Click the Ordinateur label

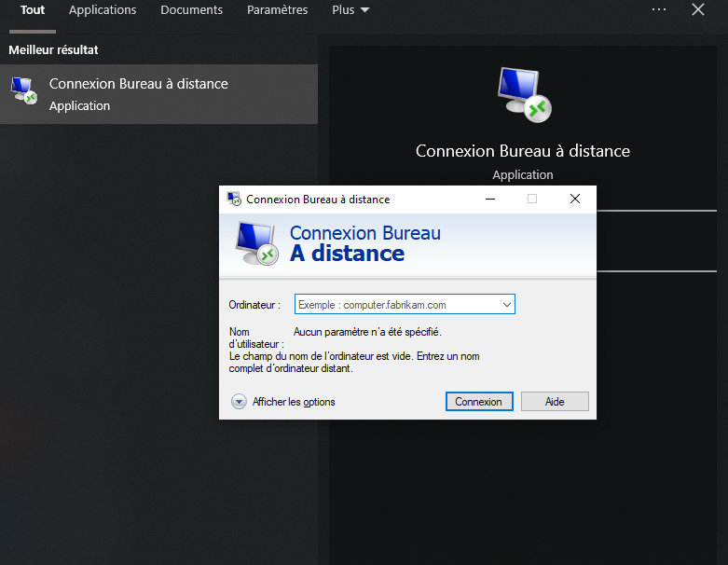254,305
